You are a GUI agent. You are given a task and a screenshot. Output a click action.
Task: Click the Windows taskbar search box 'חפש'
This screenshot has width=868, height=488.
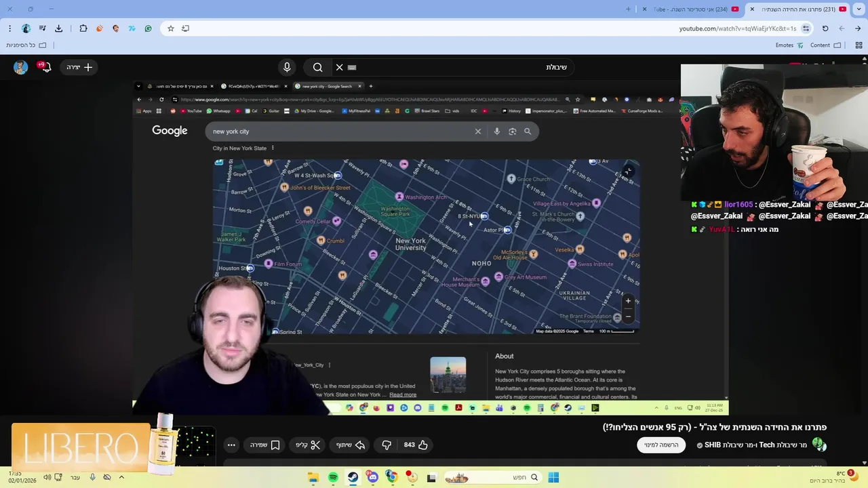(494, 478)
